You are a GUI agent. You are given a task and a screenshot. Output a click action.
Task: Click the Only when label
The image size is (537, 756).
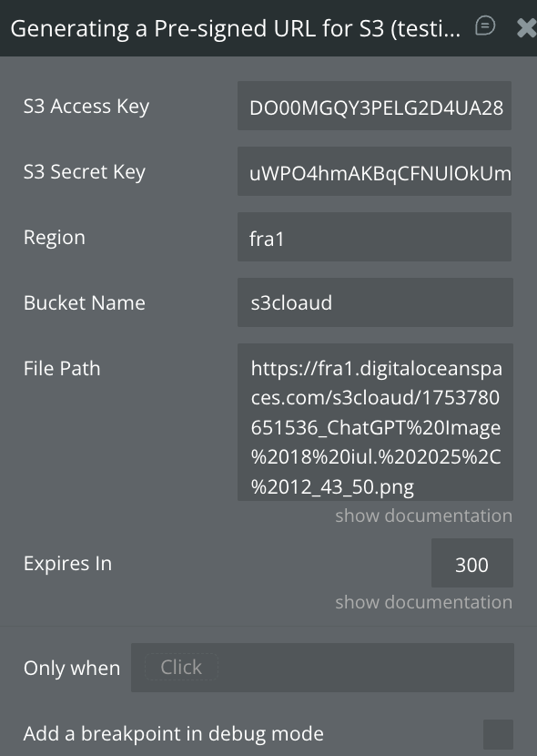[x=72, y=669]
